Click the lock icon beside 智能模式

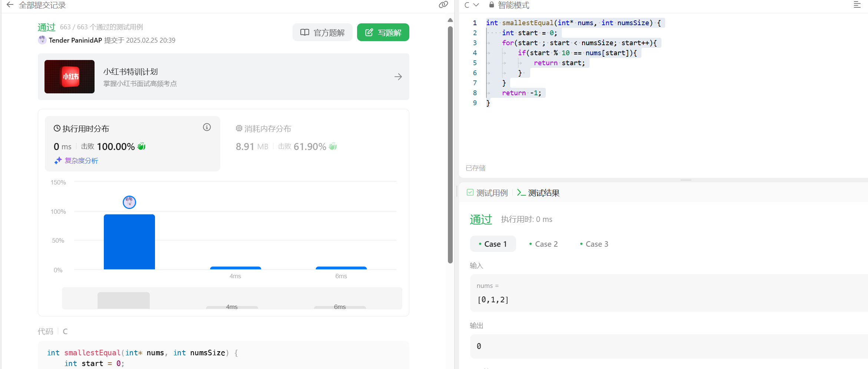point(491,5)
